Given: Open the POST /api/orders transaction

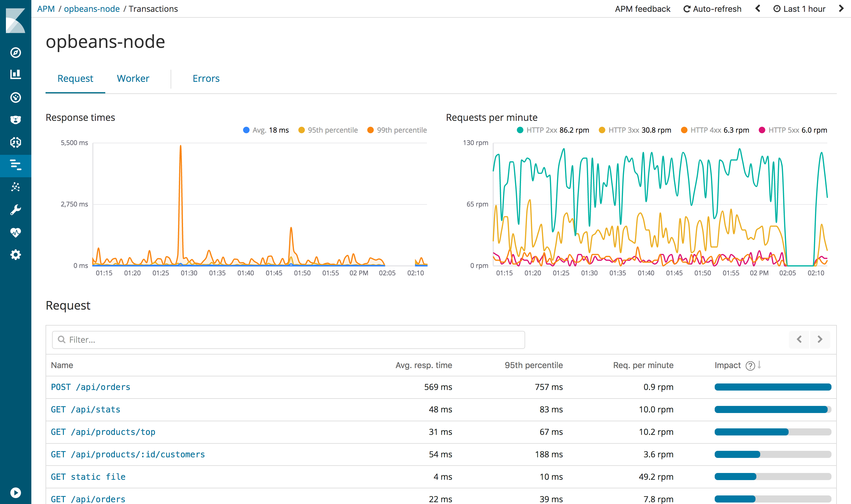Looking at the screenshot, I should (x=90, y=387).
